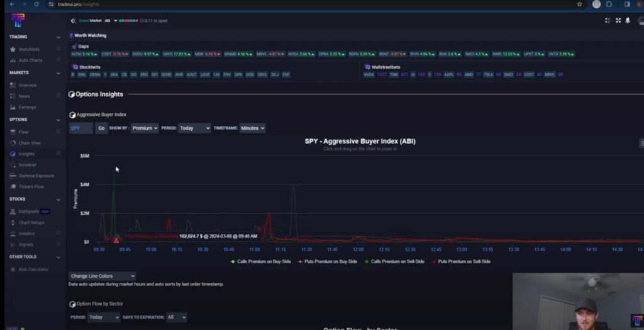644x330 pixels.
Task: Expand the Market index chevron in header
Action: [116, 21]
